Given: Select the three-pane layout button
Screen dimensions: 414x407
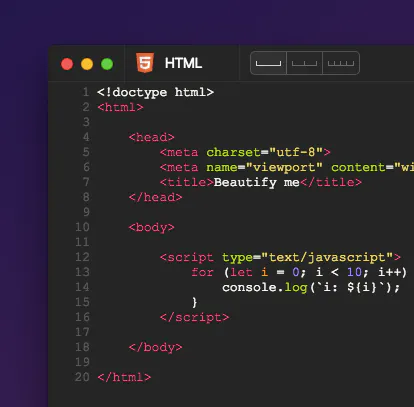Looking at the screenshot, I should tap(341, 63).
